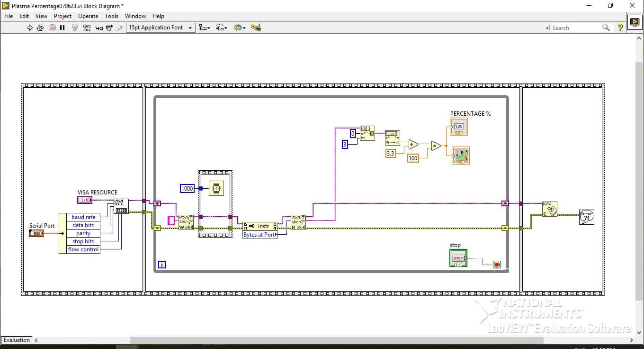Run the Clean Up Diagram tool

(256, 28)
